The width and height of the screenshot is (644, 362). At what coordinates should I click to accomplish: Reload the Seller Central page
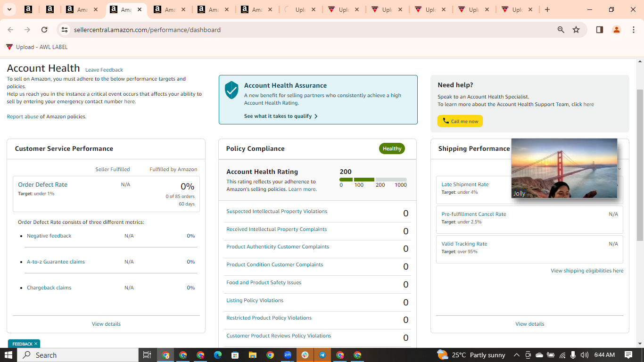coord(44,30)
